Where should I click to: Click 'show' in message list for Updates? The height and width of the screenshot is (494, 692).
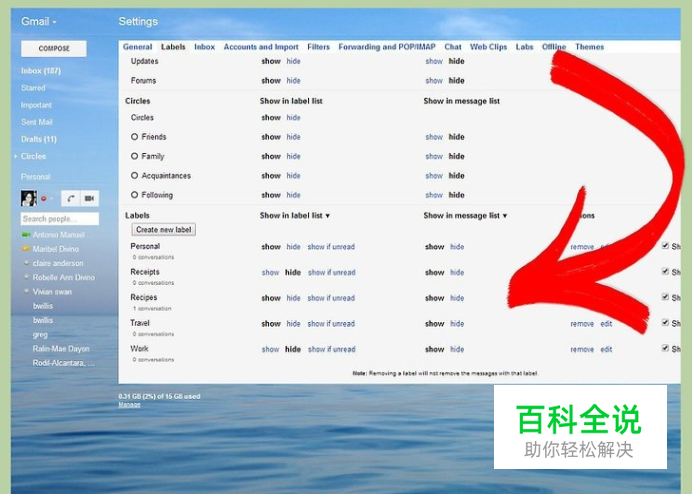[434, 61]
